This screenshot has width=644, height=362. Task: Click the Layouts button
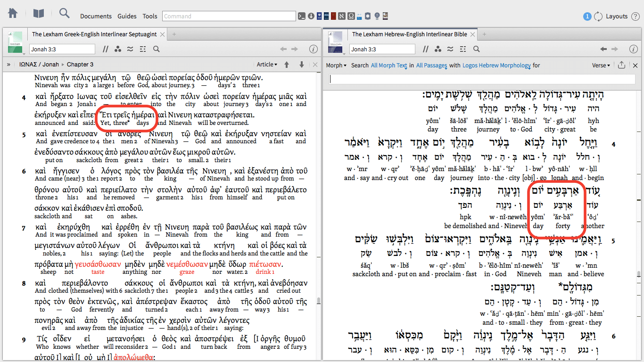[x=617, y=16]
